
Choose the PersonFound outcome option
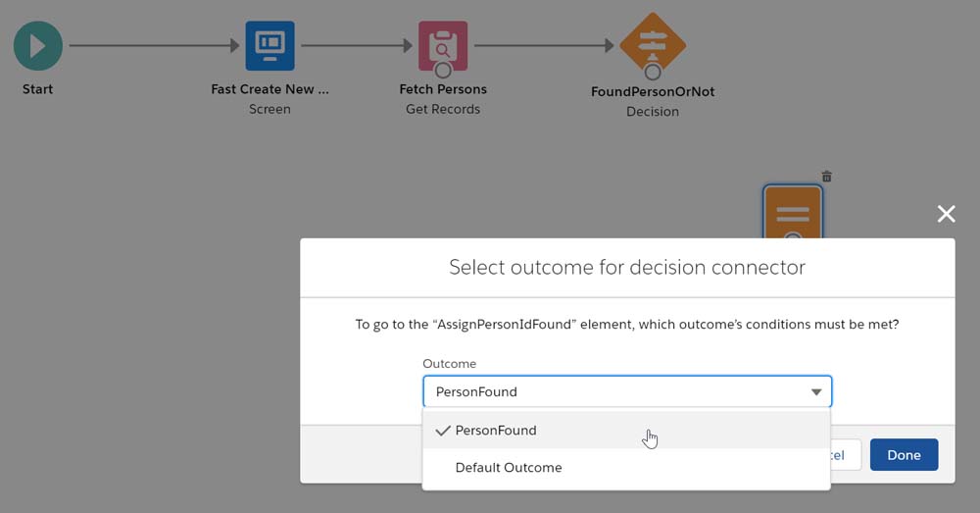click(496, 431)
